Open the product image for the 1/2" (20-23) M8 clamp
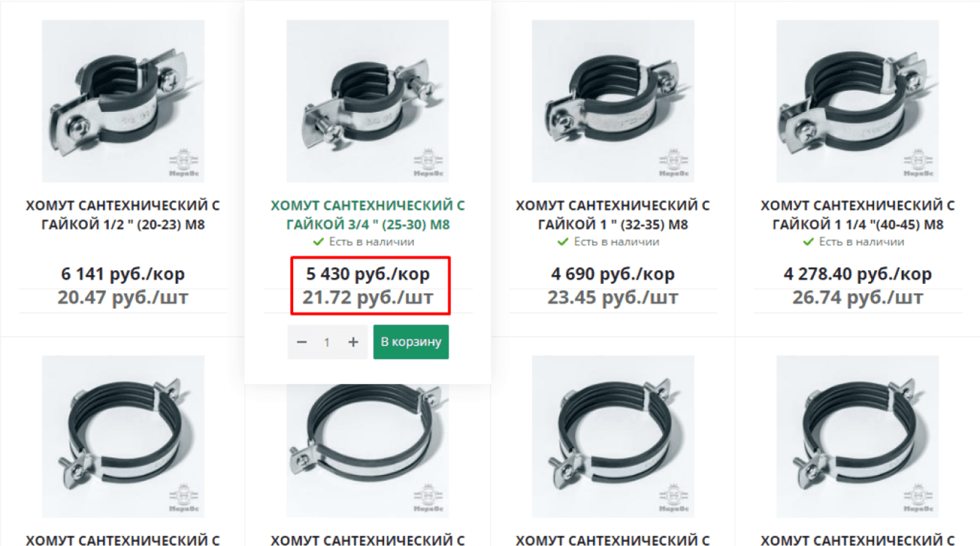 (x=123, y=101)
